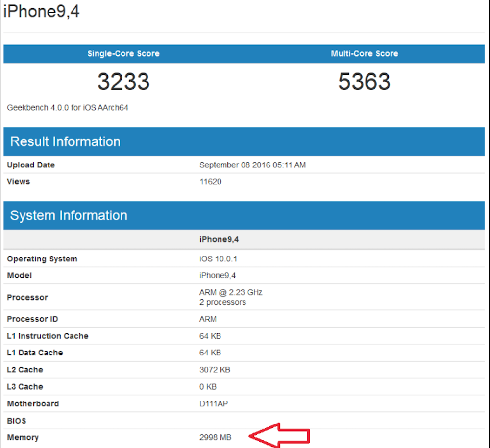
Task: Select the D111AP motherboard value
Action: [214, 403]
